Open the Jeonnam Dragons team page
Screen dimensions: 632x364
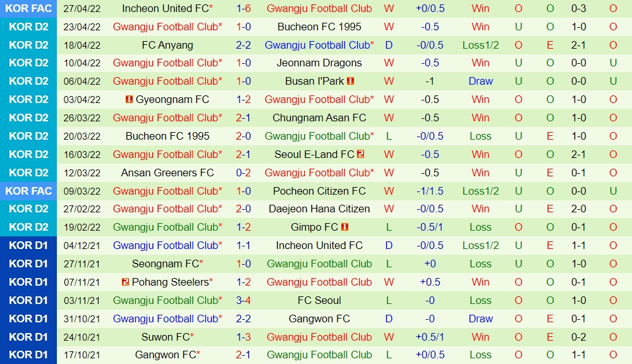coord(319,63)
